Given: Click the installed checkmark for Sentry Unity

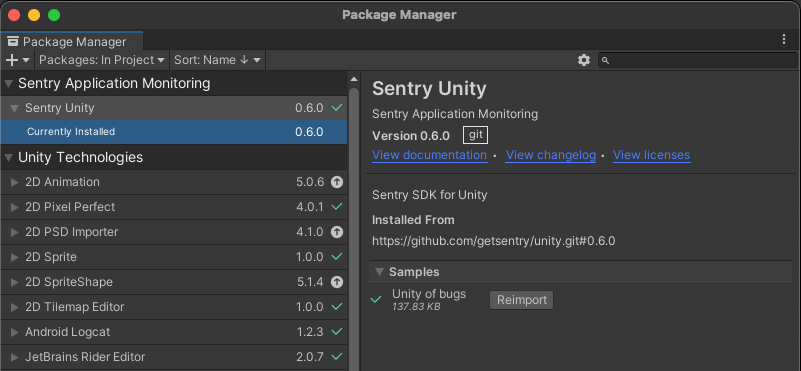Looking at the screenshot, I should tap(337, 108).
